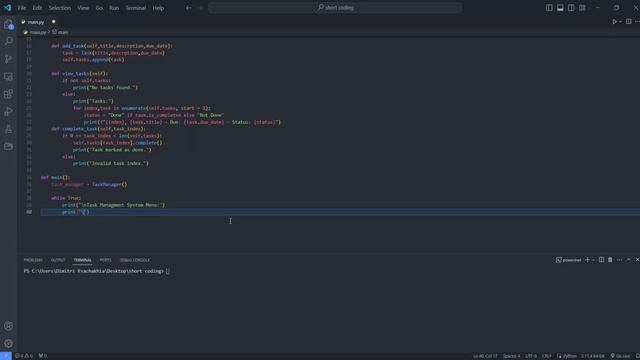Open the Terminal menu
This screenshot has width=640, height=360.
point(136,8)
